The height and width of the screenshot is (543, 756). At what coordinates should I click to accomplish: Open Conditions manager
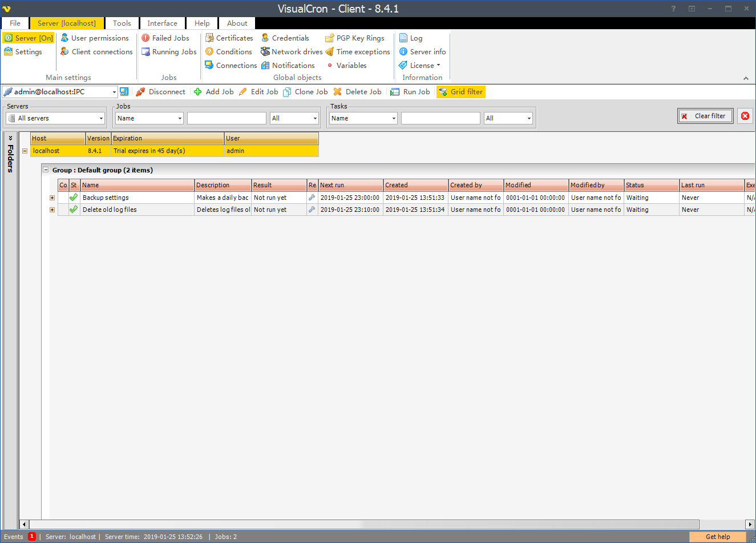click(x=228, y=51)
